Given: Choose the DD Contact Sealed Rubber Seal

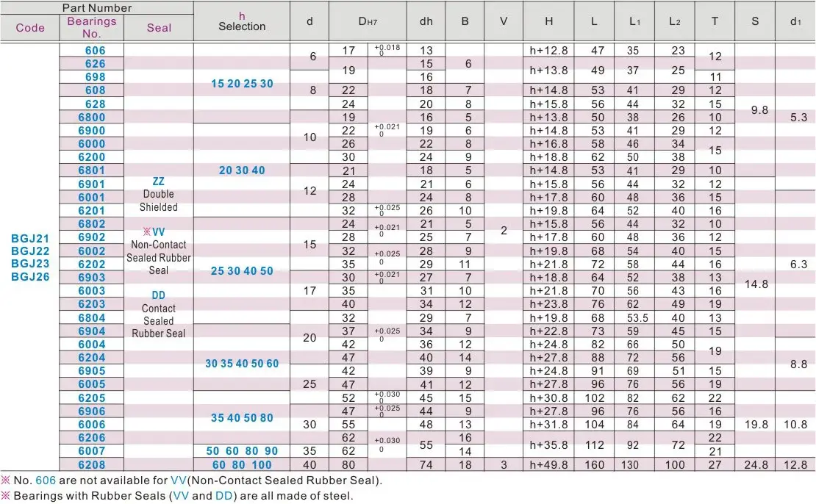Looking at the screenshot, I should (x=158, y=314).
